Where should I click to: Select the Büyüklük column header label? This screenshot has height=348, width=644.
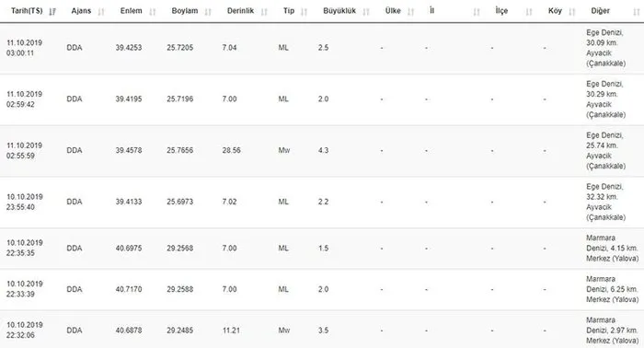point(339,11)
